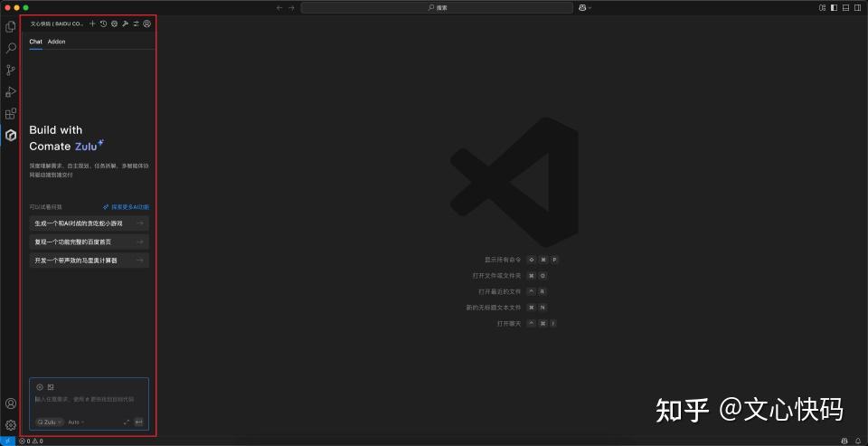
Task: Select the Comate cube icon in activity bar
Action: (x=11, y=135)
